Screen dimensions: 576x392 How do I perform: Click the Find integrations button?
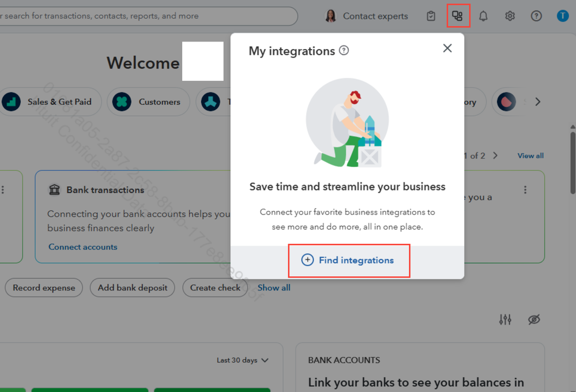tap(349, 261)
